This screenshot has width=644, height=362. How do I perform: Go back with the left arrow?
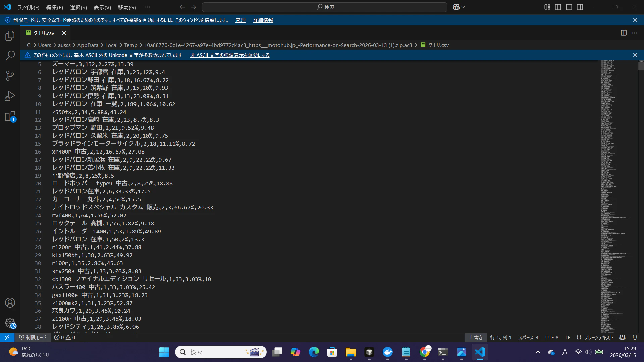click(182, 7)
